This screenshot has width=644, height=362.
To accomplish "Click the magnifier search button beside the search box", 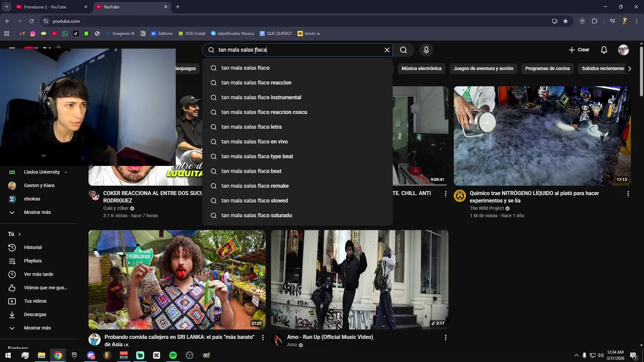I will (x=404, y=50).
